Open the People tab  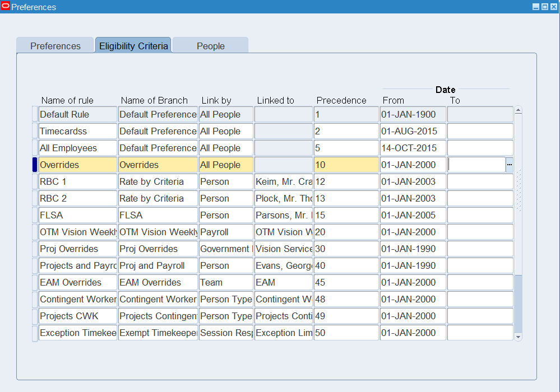point(210,46)
